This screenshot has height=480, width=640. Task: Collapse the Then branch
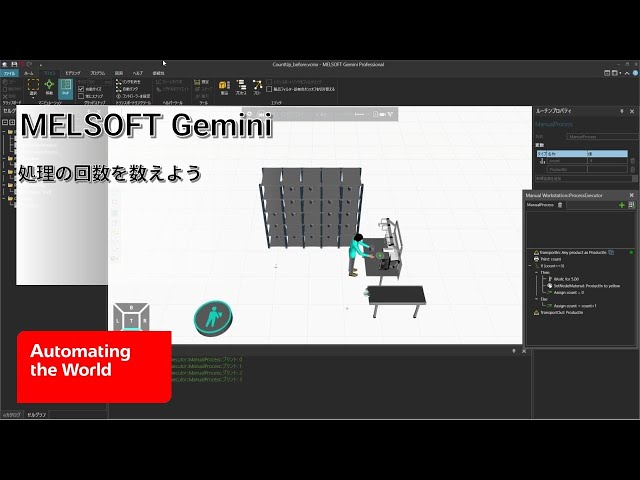point(536,273)
